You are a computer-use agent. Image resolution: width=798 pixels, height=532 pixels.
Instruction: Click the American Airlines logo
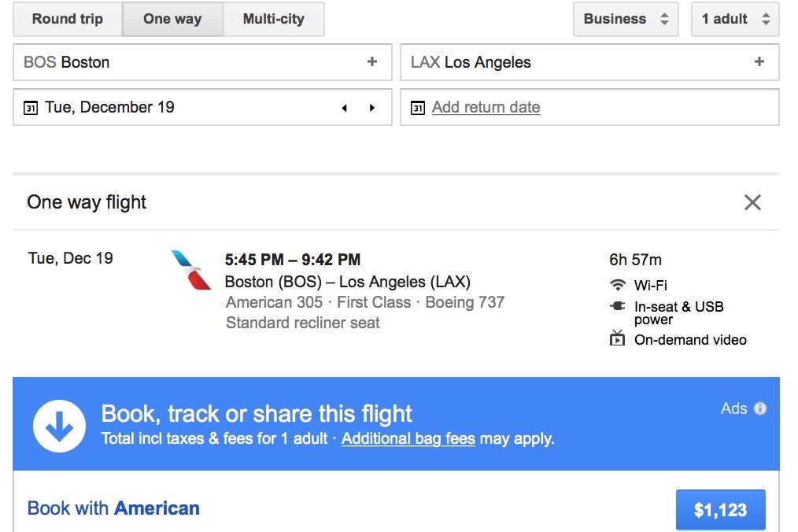click(191, 270)
